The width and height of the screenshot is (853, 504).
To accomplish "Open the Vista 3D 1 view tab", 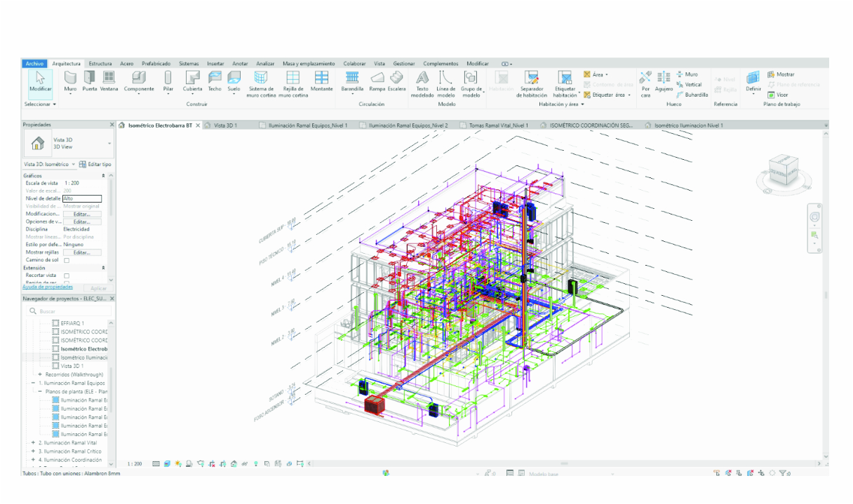I will coord(226,125).
